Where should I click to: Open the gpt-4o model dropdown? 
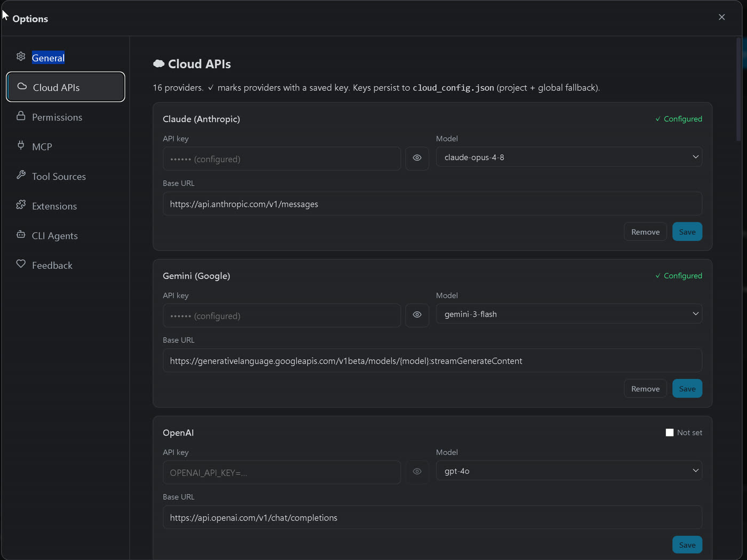pos(569,471)
